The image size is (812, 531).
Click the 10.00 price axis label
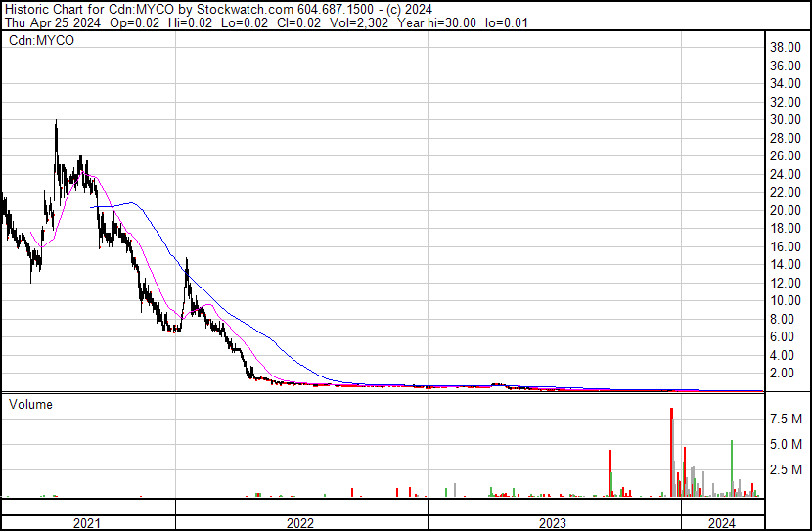787,301
